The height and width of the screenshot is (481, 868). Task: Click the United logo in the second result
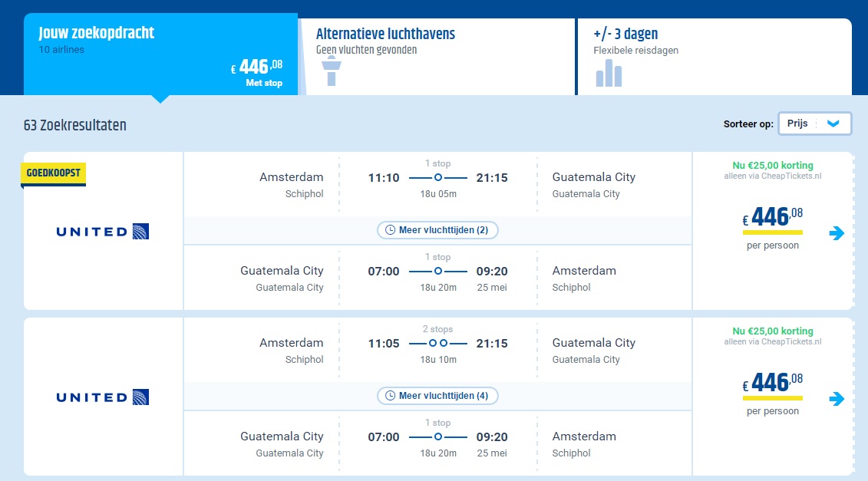103,397
